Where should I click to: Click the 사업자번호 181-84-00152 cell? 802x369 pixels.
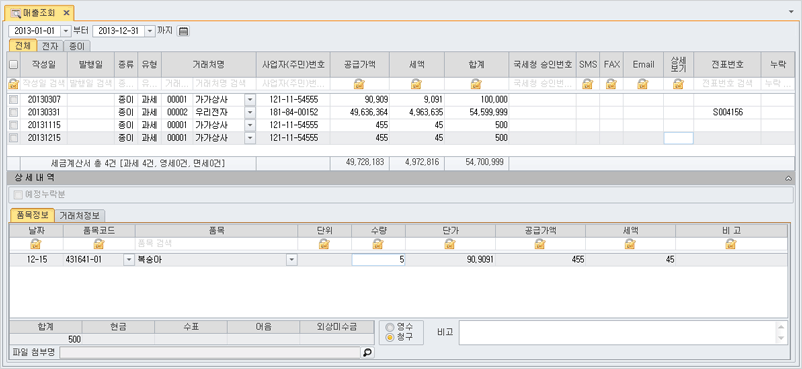(x=293, y=112)
